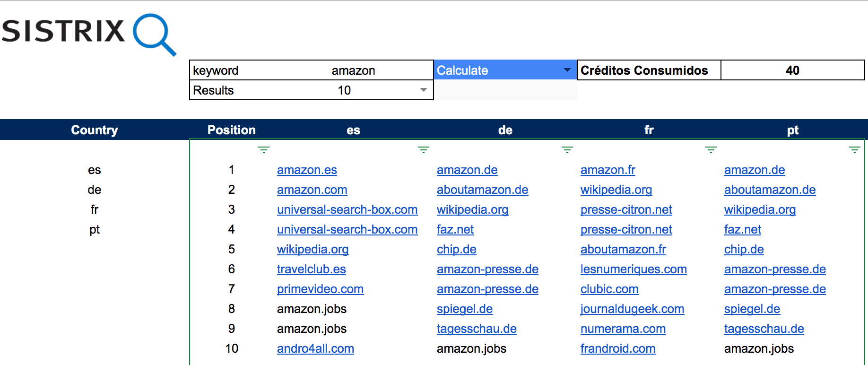Click the SISTRIX magnifier logo
Image resolution: width=868 pixels, height=365 pixels.
(154, 34)
